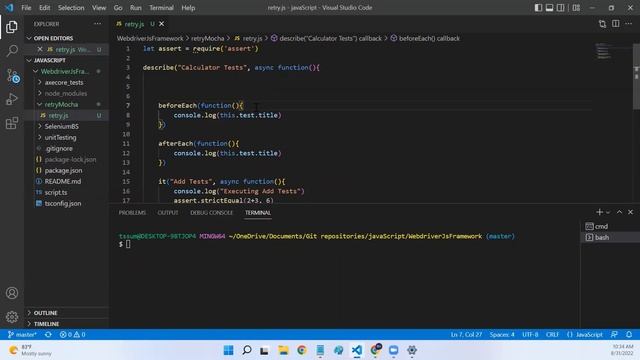This screenshot has width=640, height=360.
Task: Expand the Timeline section
Action: 67,324
